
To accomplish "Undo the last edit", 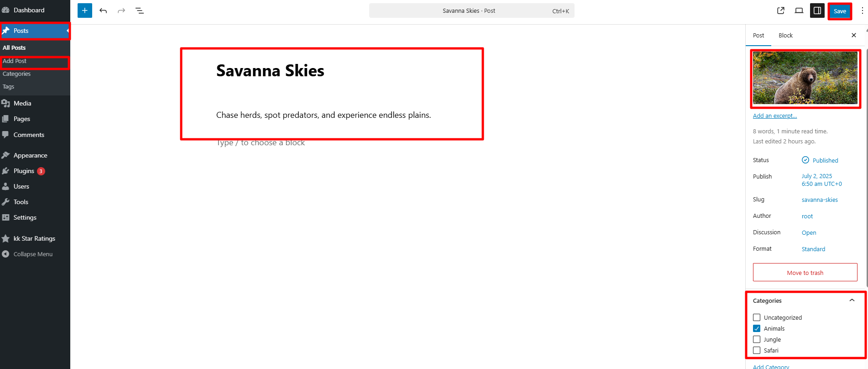I will pos(103,11).
